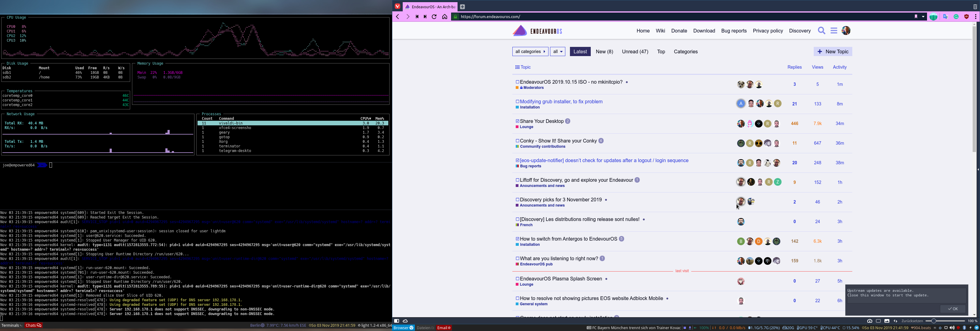The image size is (980, 331).
Task: Go back in browser history
Action: click(x=398, y=17)
